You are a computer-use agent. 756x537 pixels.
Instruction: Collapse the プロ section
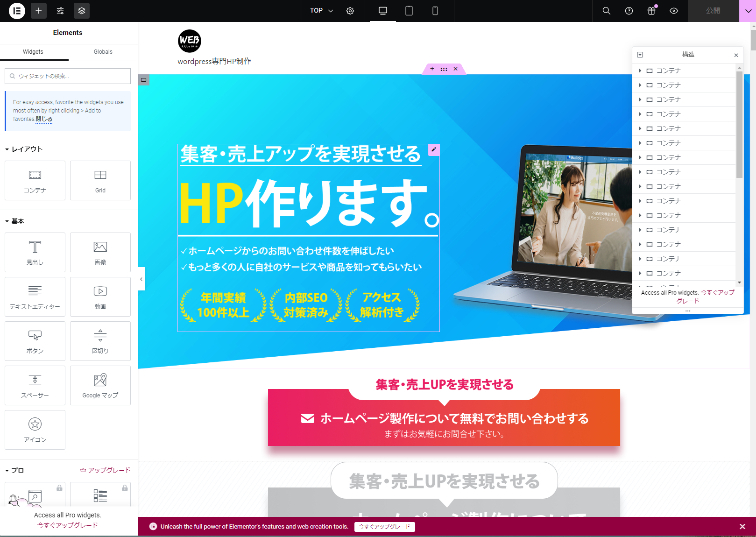tap(14, 470)
